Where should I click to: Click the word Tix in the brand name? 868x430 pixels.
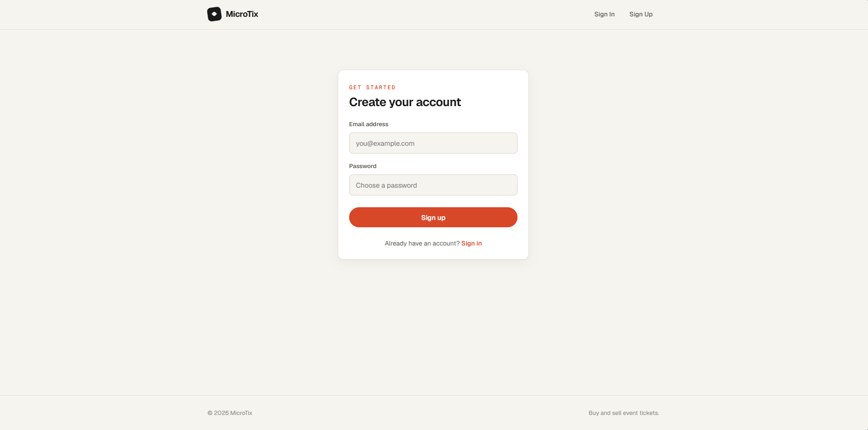coord(253,14)
